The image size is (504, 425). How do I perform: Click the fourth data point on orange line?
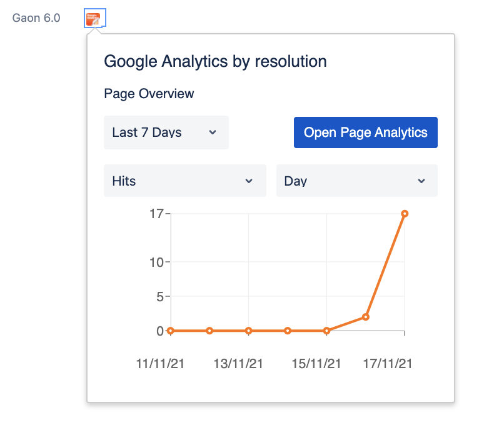[x=288, y=331]
